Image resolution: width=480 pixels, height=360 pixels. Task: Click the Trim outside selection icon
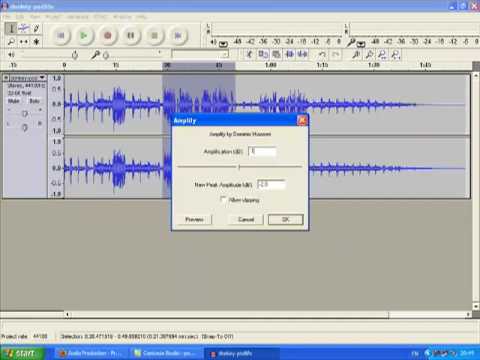pos(289,54)
